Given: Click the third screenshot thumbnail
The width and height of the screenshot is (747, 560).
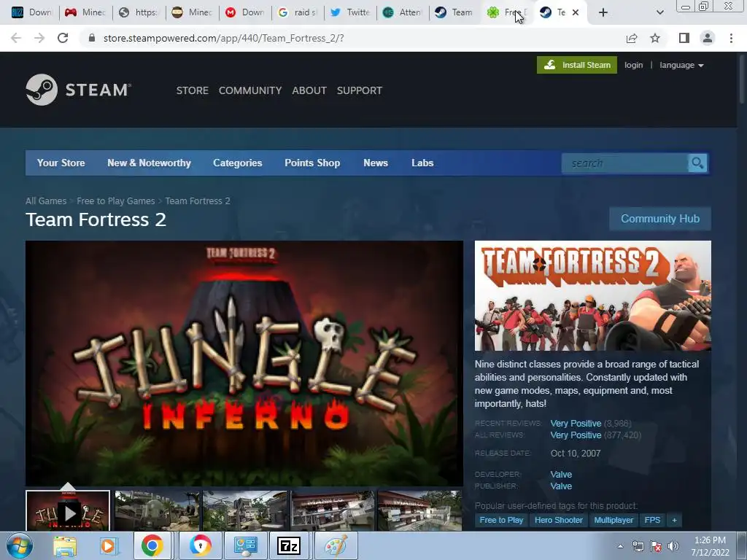Looking at the screenshot, I should click(x=245, y=510).
